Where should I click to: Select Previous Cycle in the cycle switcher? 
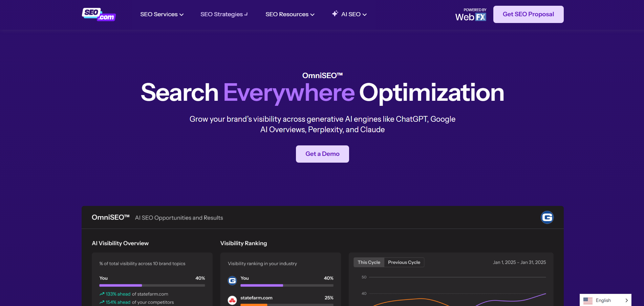coord(404,262)
